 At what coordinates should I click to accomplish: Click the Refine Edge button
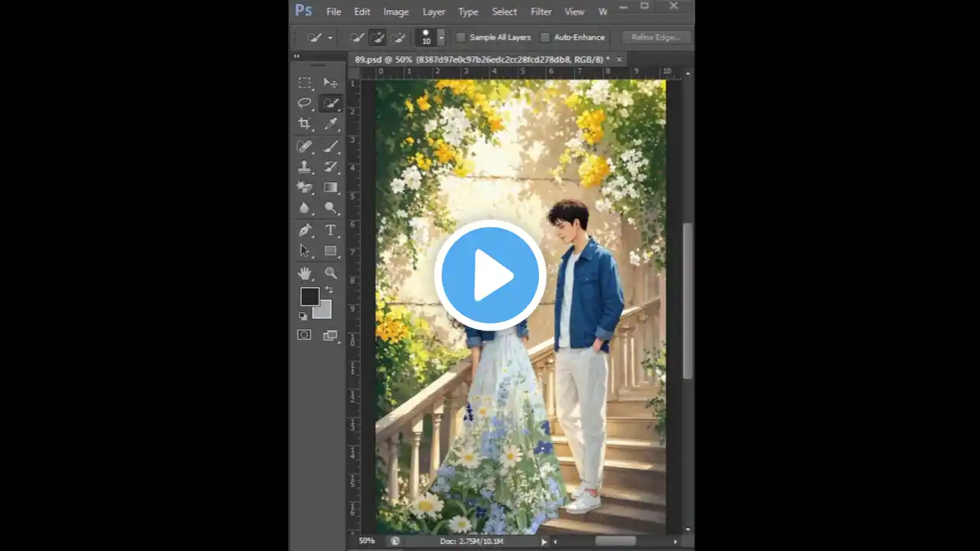(x=655, y=37)
